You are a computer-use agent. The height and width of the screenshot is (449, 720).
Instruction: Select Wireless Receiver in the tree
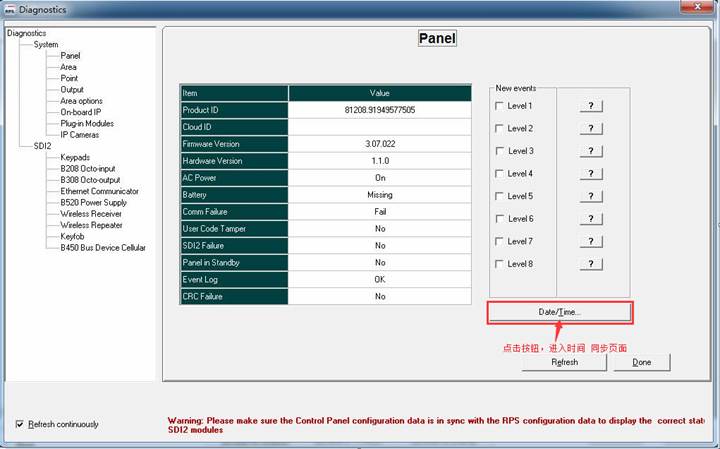point(91,213)
